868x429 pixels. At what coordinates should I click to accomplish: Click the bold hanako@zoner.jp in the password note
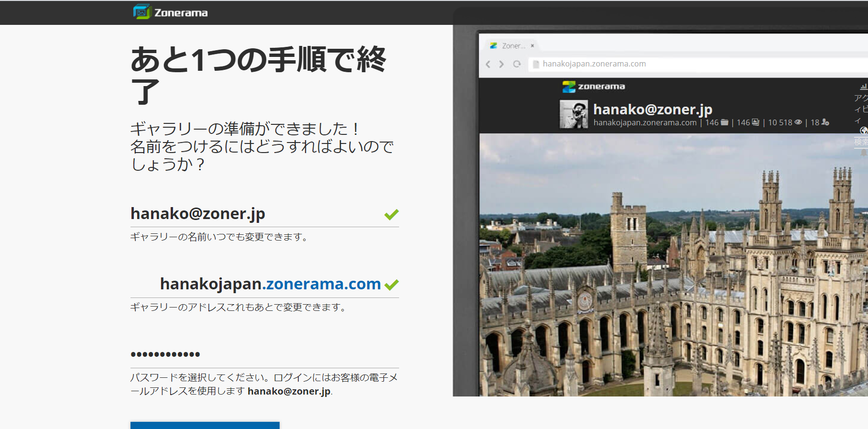pyautogui.click(x=289, y=391)
